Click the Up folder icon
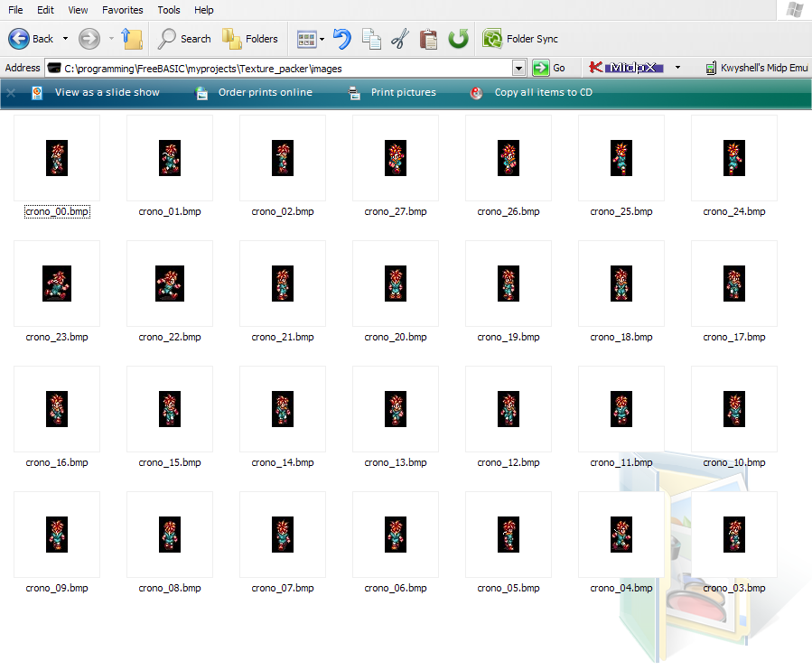Image resolution: width=812 pixels, height=670 pixels. 132,39
